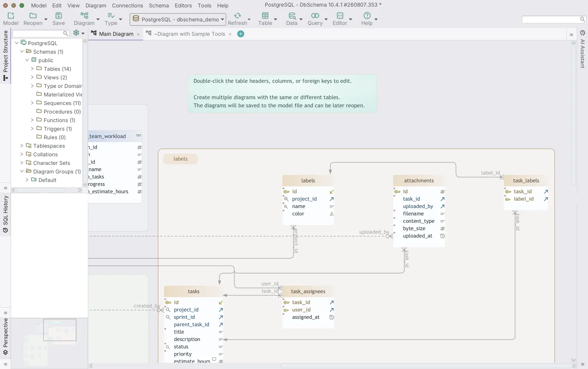Screen dimensions: 588x369
Task: Open the Diagram dropdown arrow
Action: (98, 19)
